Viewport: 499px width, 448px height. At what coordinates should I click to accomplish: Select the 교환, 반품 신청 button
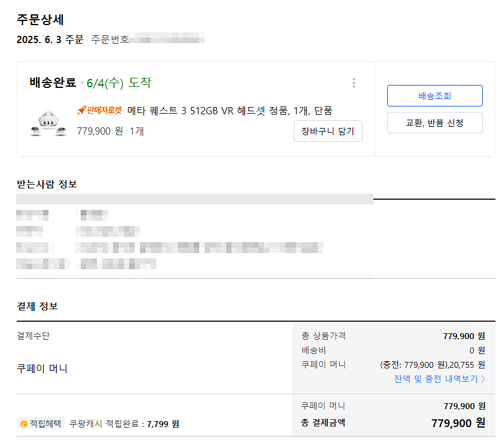pos(434,123)
